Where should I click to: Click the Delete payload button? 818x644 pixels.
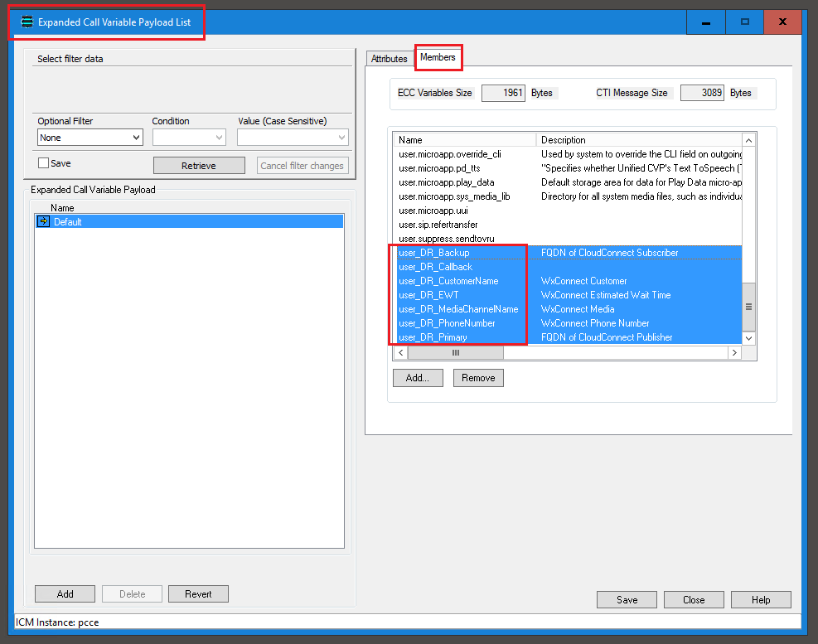coord(132,594)
